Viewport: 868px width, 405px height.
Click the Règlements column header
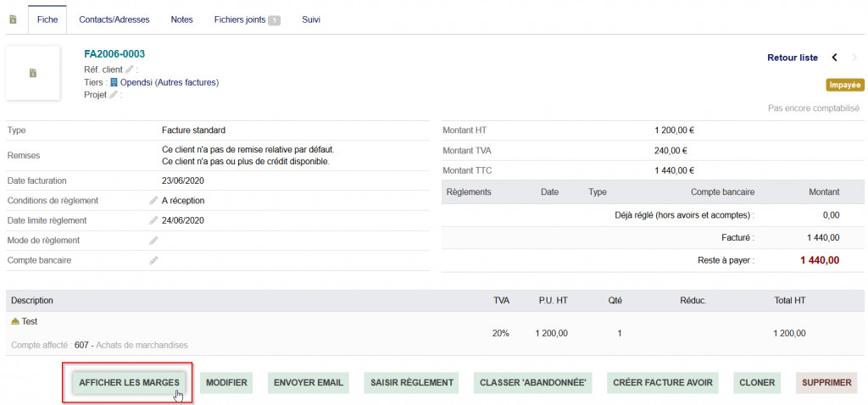coord(469,192)
